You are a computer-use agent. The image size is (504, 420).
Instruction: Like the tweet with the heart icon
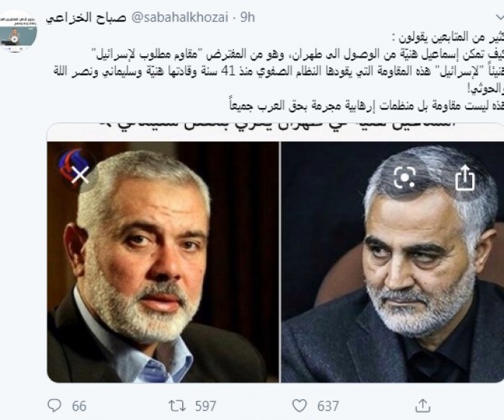click(x=300, y=406)
